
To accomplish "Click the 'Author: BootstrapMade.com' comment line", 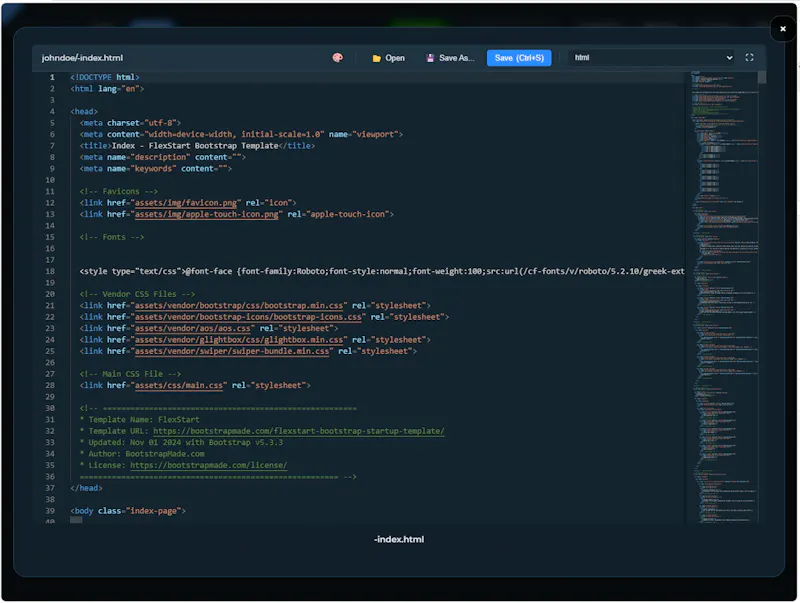I will point(142,454).
